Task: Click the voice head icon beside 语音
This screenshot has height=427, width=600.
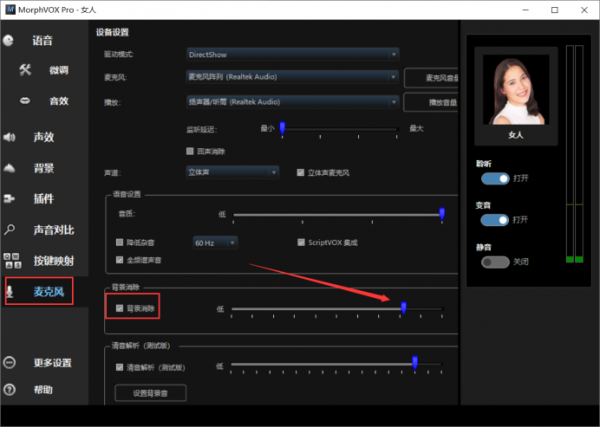Action: click(8, 41)
